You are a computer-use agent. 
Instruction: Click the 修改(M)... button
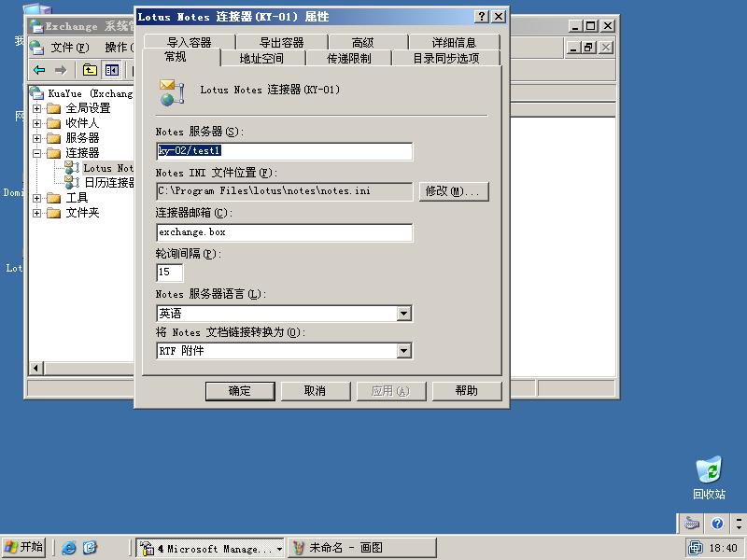(x=454, y=191)
